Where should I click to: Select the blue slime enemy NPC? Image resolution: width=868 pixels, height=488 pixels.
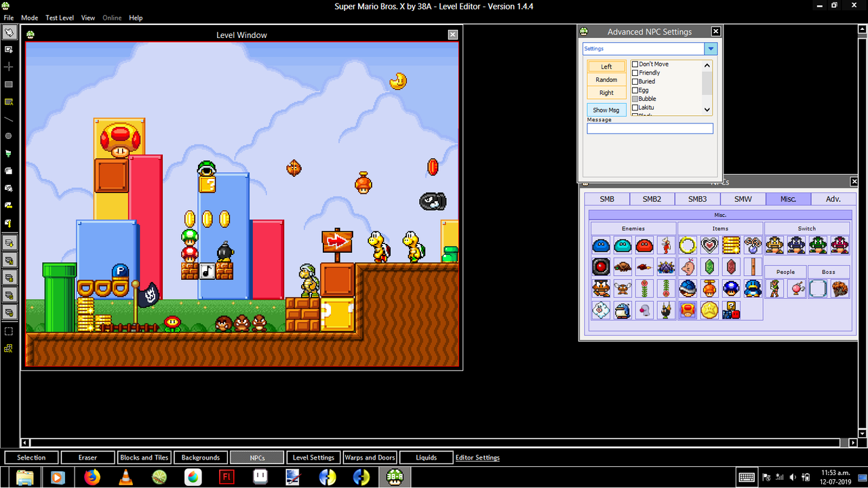[x=600, y=245]
